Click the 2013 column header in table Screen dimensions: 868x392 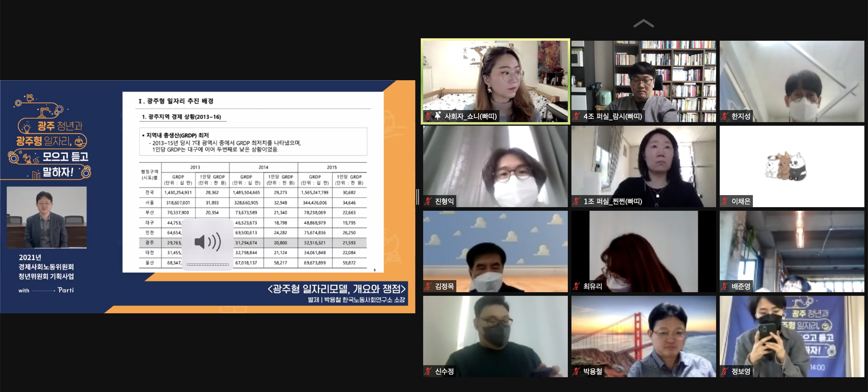click(x=195, y=167)
